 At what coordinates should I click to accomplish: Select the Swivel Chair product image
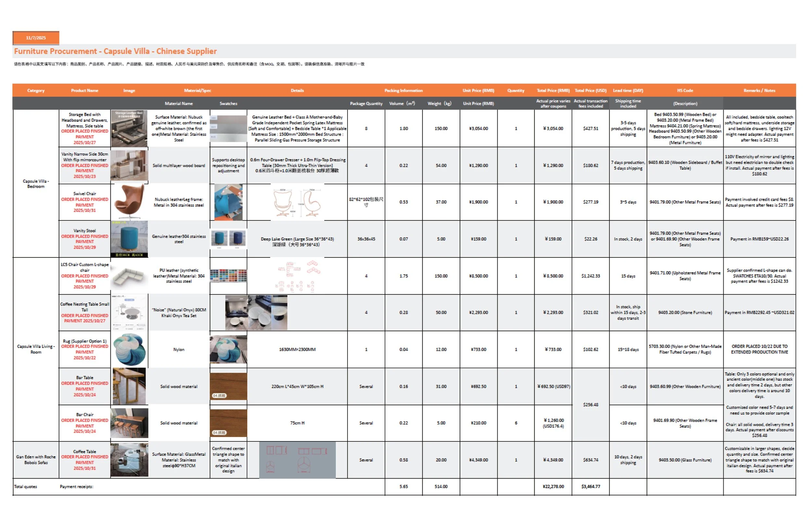pyautogui.click(x=129, y=202)
